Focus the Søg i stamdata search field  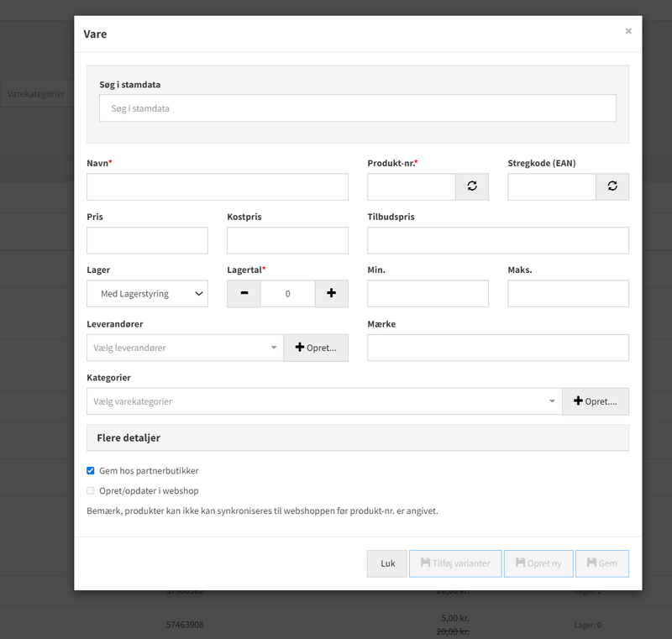[x=358, y=108]
